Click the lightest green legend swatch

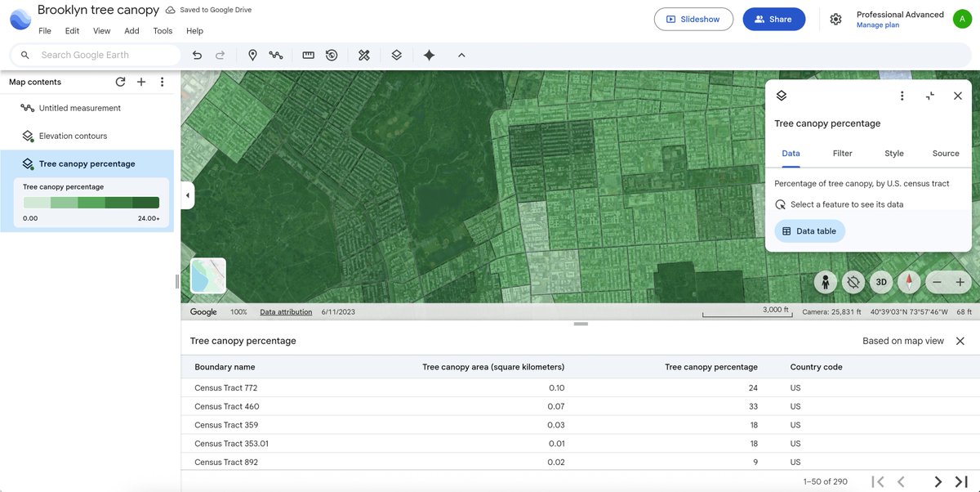tap(37, 203)
